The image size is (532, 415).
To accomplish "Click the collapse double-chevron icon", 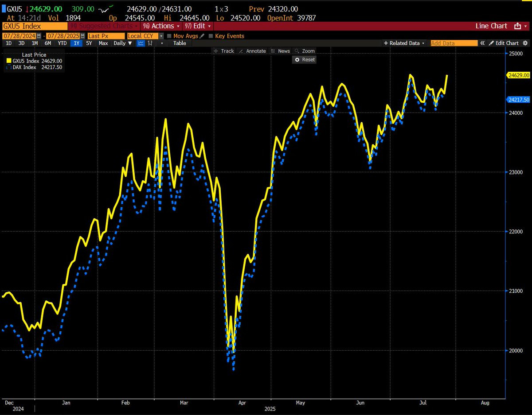I will click(482, 43).
